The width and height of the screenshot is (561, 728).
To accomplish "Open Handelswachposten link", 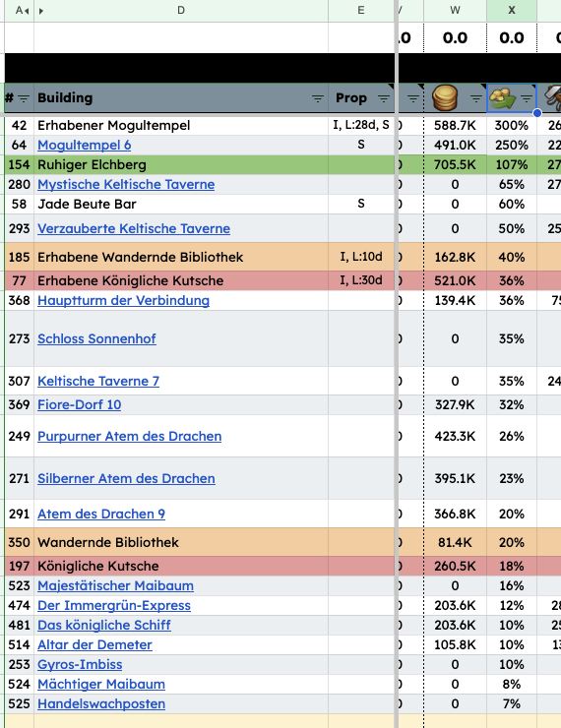I will (101, 703).
